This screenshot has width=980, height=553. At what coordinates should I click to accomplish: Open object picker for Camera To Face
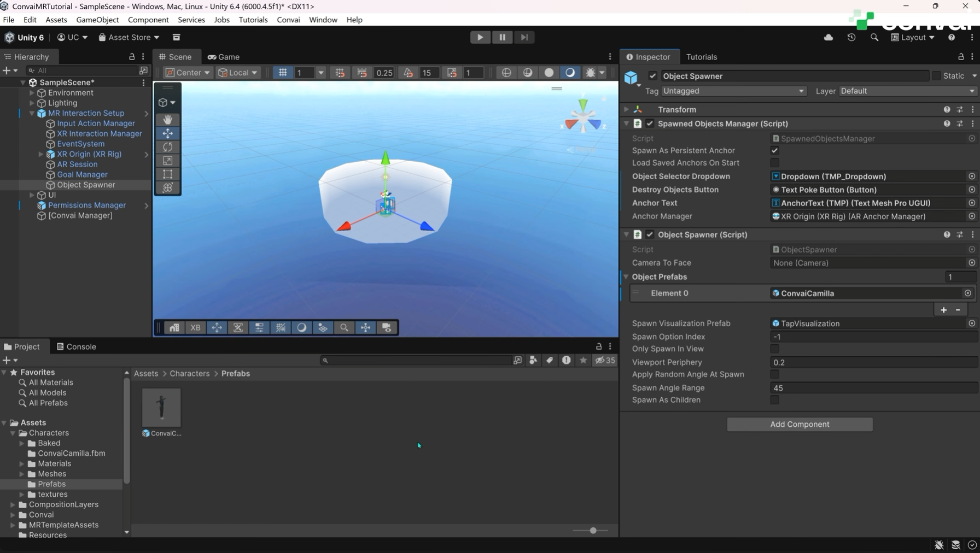(x=972, y=263)
